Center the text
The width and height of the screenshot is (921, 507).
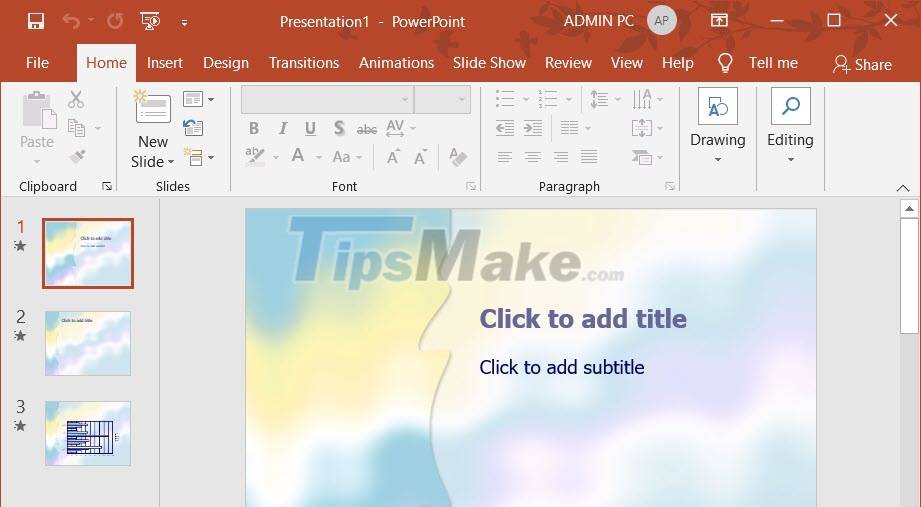533,157
